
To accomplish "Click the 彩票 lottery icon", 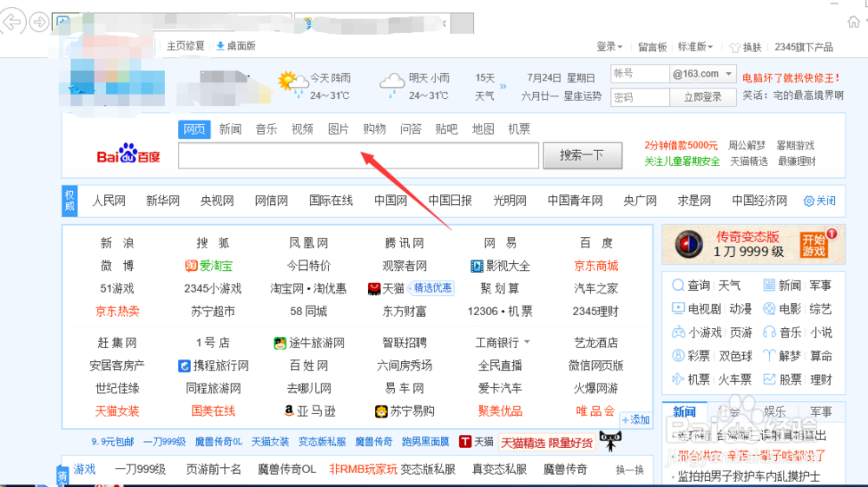I will [678, 355].
